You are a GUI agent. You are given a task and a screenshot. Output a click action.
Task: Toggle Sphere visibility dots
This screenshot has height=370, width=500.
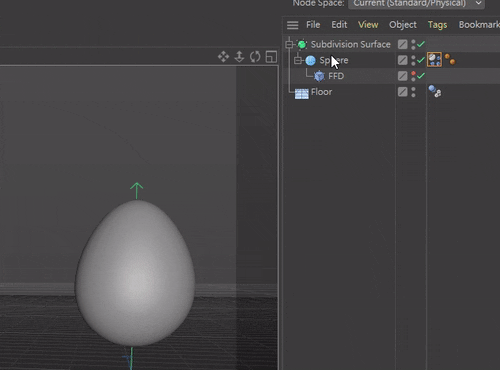click(413, 60)
